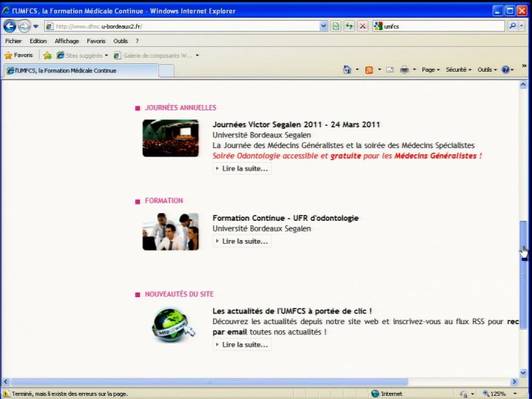Expand the RSS feeds dropdown arrow
Image resolution: width=532 pixels, height=399 pixels.
click(379, 69)
